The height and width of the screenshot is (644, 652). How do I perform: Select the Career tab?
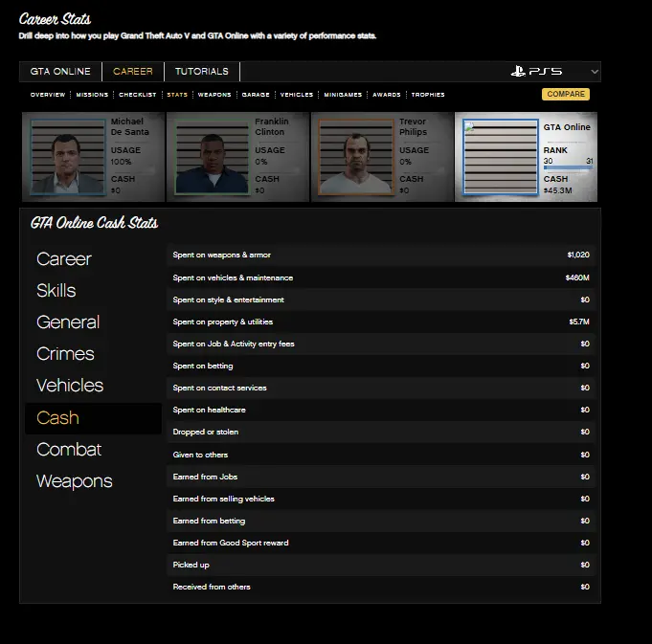[132, 72]
